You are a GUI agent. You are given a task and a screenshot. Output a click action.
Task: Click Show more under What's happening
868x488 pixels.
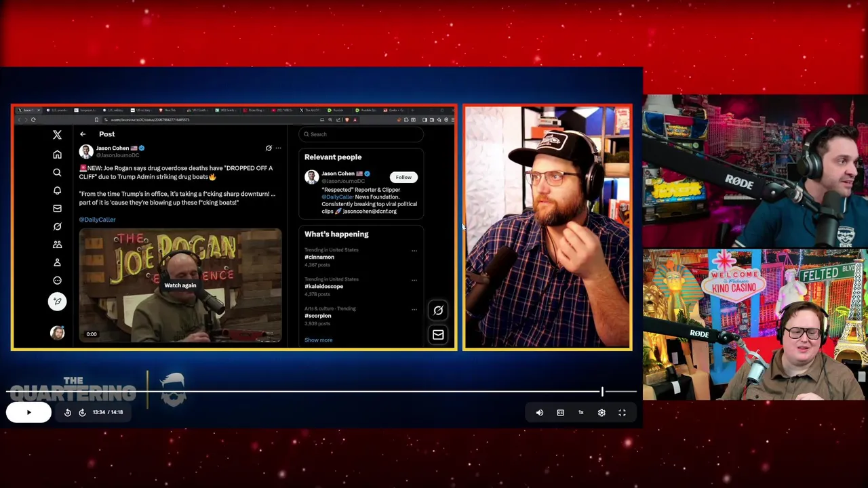click(318, 340)
